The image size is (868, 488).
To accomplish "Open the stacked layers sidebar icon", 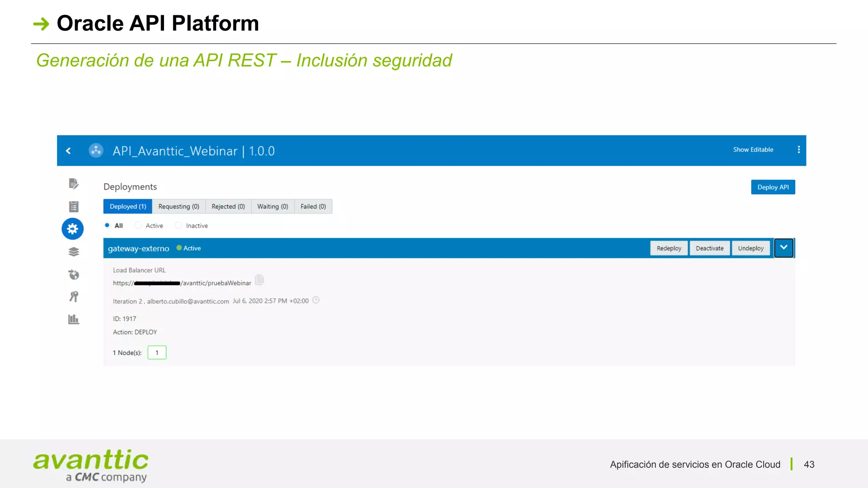I will pyautogui.click(x=74, y=252).
